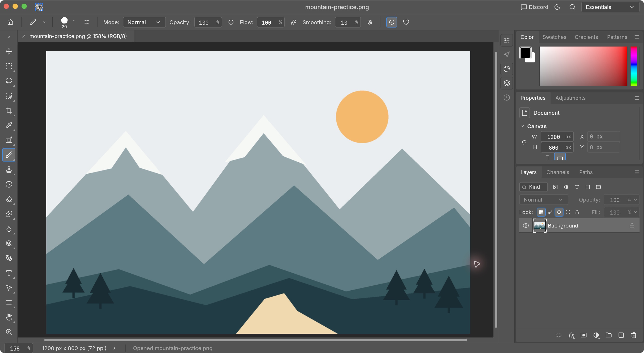This screenshot has height=353, width=644.
Task: Click the Home icon
Action: tap(10, 22)
